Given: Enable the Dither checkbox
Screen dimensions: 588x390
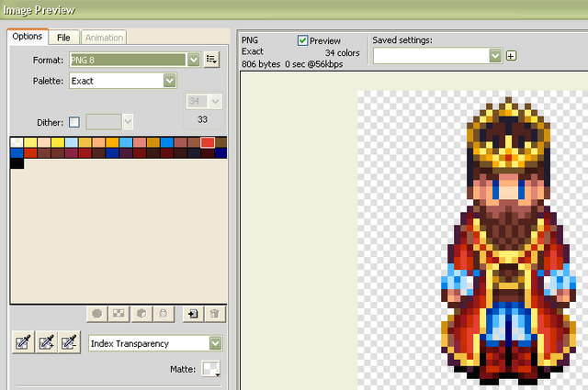Looking at the screenshot, I should pyautogui.click(x=74, y=122).
